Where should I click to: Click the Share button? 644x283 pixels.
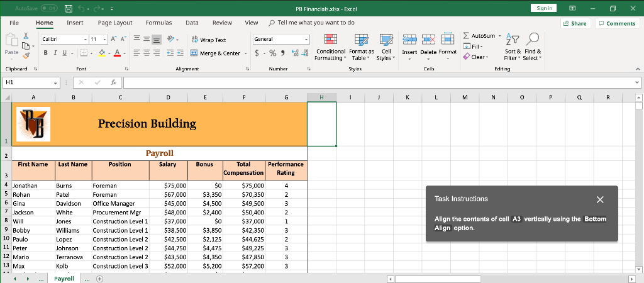pos(574,23)
